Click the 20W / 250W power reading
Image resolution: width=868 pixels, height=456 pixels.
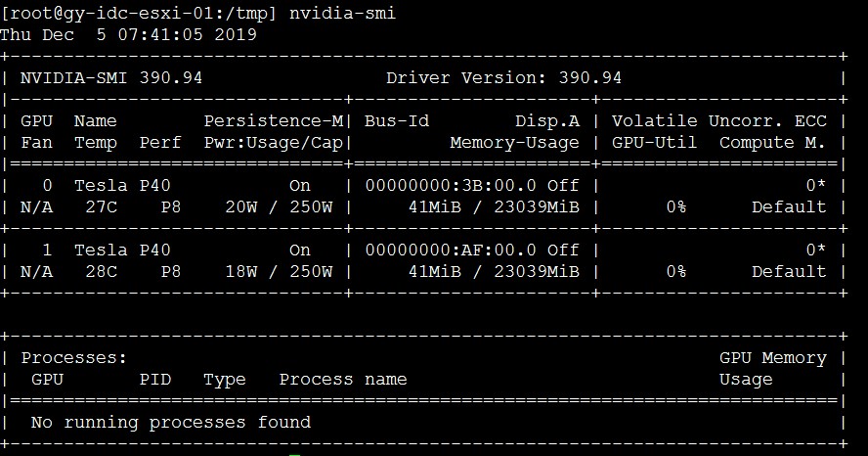(x=278, y=206)
